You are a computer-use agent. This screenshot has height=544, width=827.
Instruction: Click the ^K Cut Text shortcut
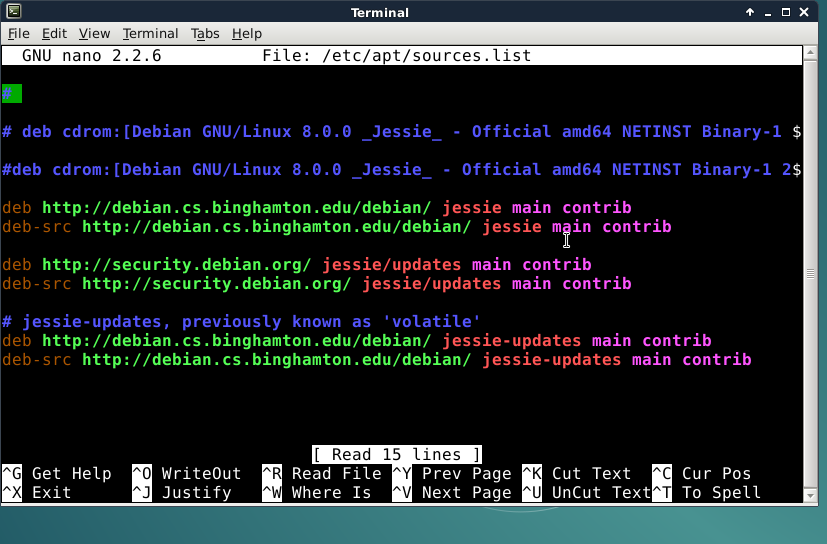(577, 474)
